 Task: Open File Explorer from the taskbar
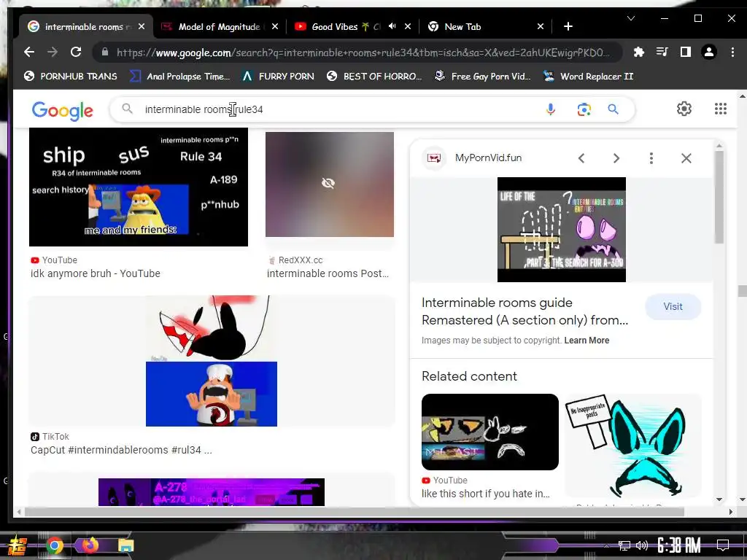click(x=125, y=545)
